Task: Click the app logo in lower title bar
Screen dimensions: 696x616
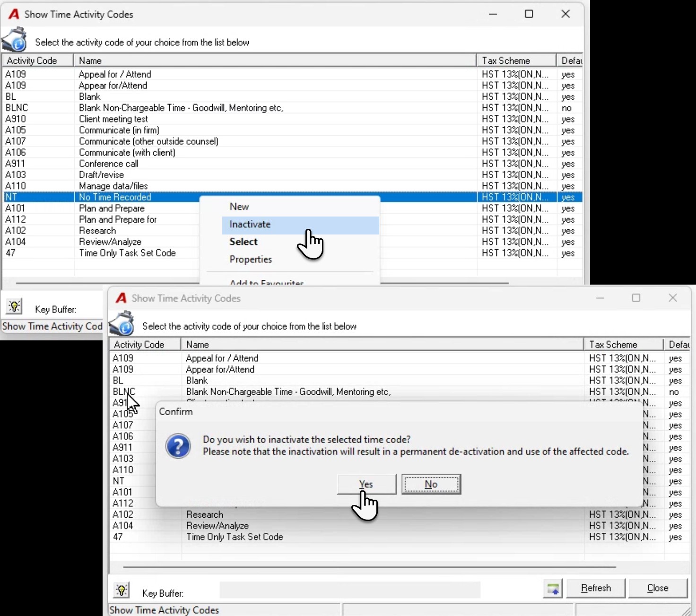Action: coord(121,298)
